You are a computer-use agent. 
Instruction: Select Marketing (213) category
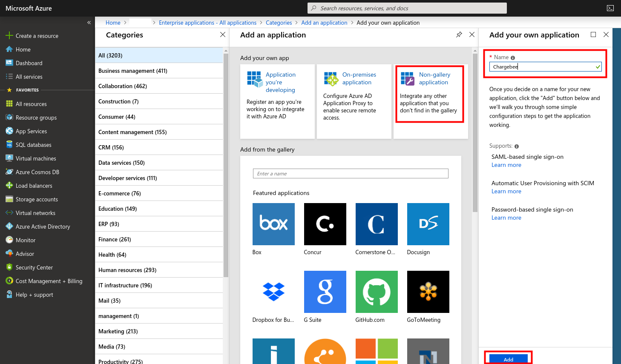click(x=159, y=331)
